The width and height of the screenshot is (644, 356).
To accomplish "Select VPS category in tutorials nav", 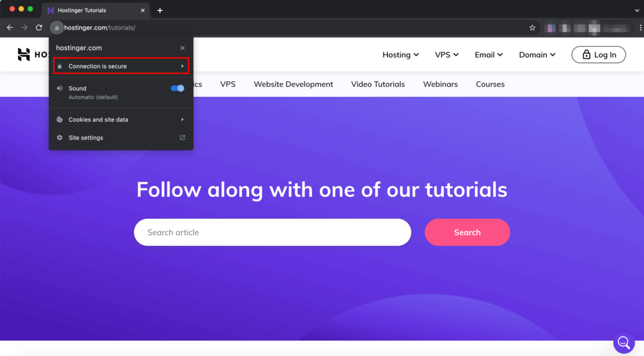I will pyautogui.click(x=228, y=84).
